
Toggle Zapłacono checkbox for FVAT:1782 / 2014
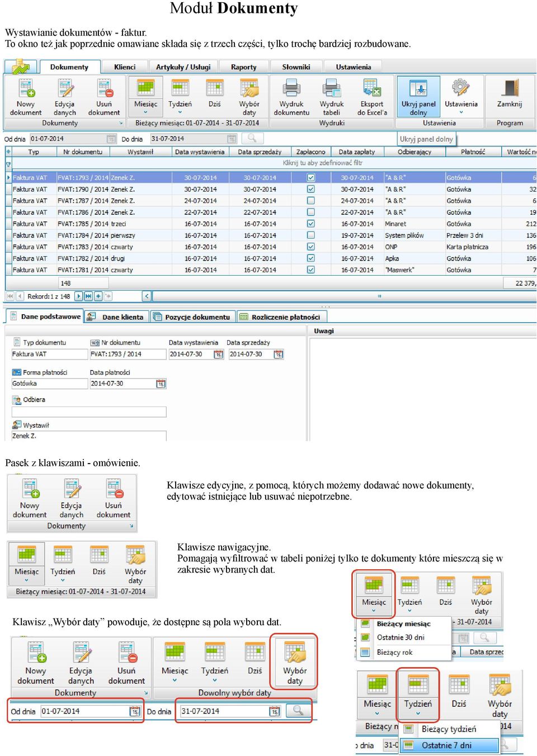pyautogui.click(x=311, y=258)
